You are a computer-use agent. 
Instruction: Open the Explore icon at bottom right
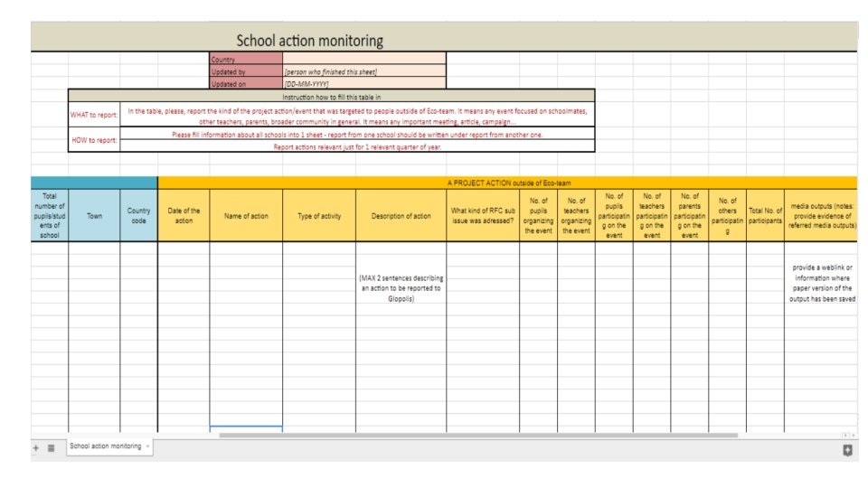click(847, 450)
